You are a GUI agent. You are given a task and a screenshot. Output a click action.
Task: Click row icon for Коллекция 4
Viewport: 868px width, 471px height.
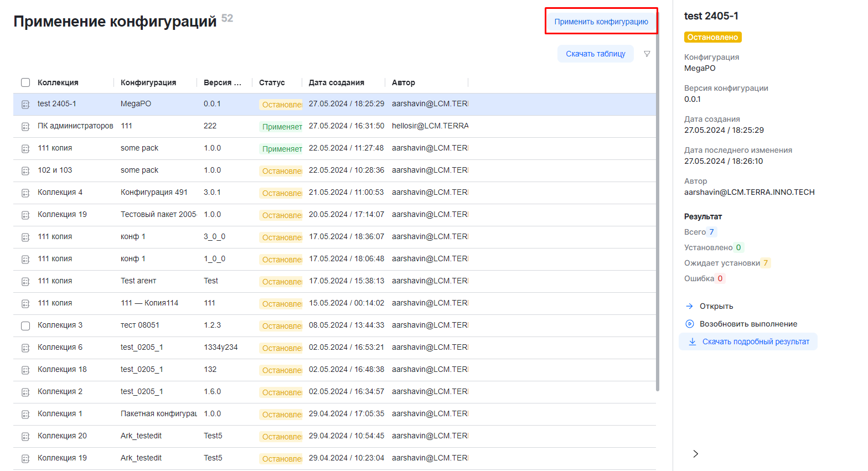pyautogui.click(x=25, y=193)
